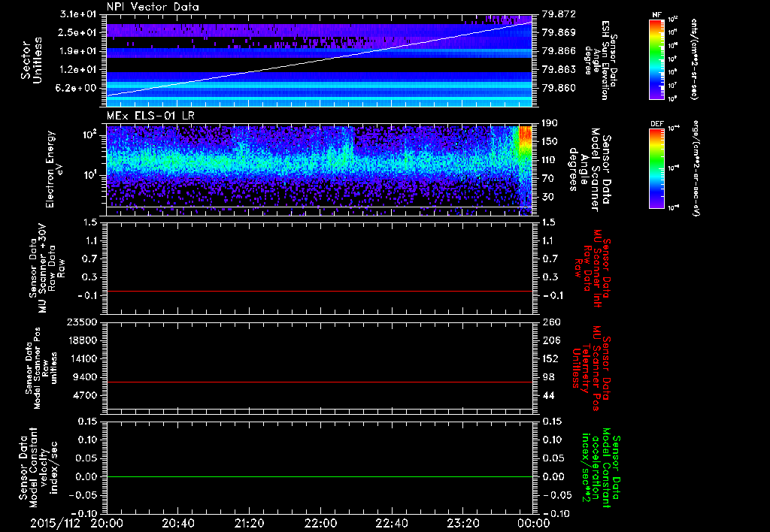
Task: Select the 22:00 time tick label
Action: point(320,523)
